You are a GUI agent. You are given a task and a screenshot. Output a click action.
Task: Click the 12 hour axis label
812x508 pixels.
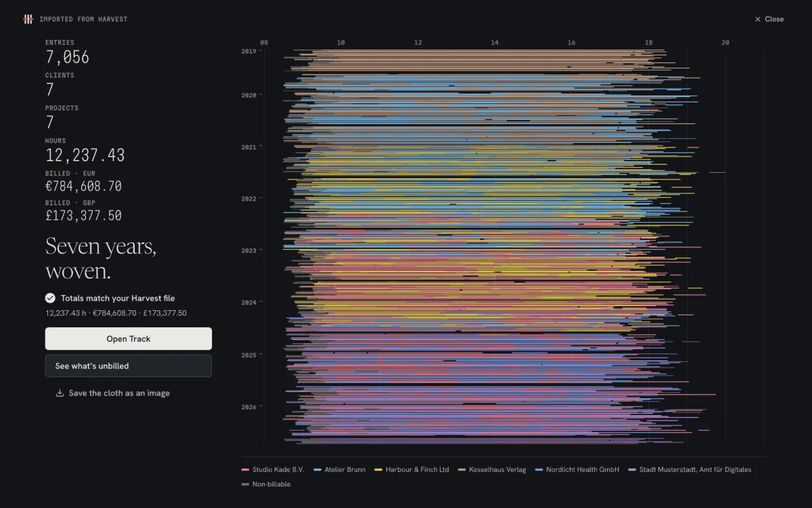tap(418, 43)
